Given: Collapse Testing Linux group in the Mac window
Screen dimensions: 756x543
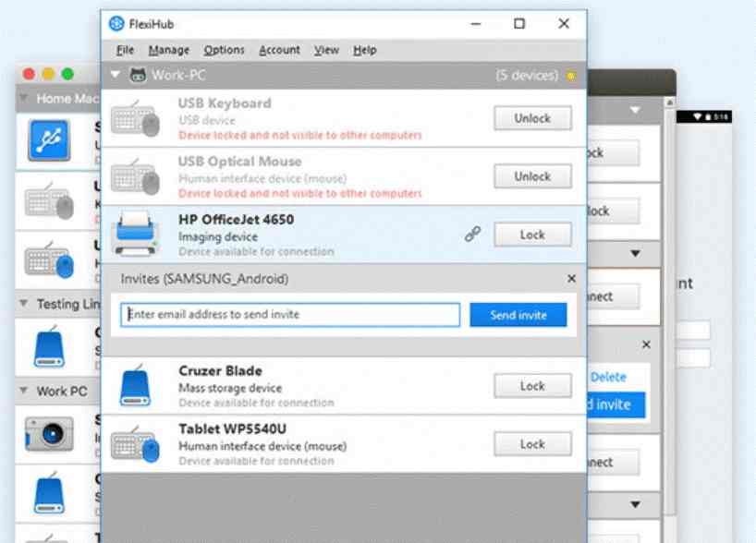Looking at the screenshot, I should pos(23,303).
